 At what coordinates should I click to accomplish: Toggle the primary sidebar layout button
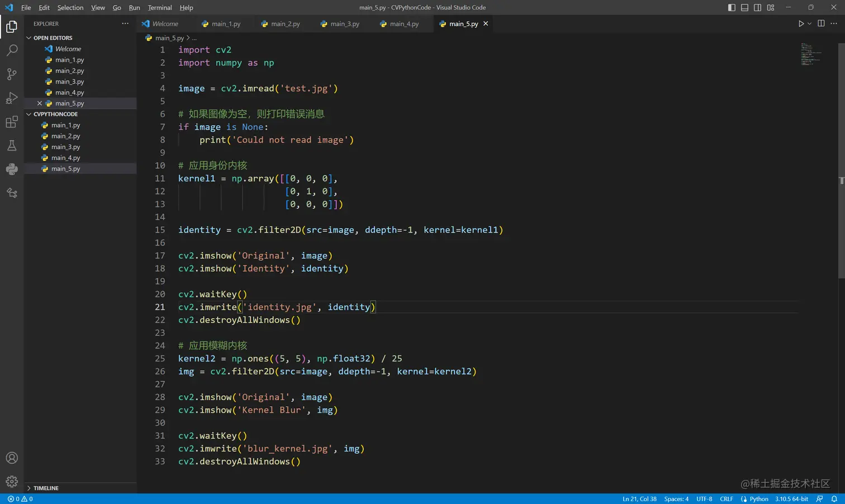coord(732,7)
